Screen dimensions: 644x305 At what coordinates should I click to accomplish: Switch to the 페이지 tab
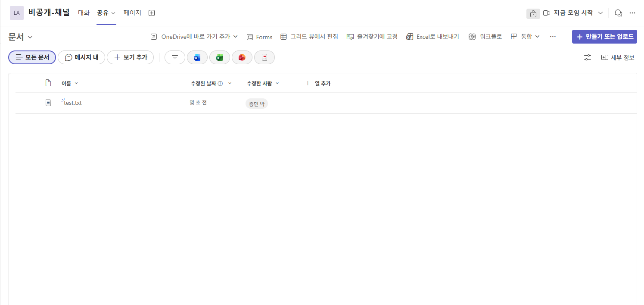click(132, 13)
